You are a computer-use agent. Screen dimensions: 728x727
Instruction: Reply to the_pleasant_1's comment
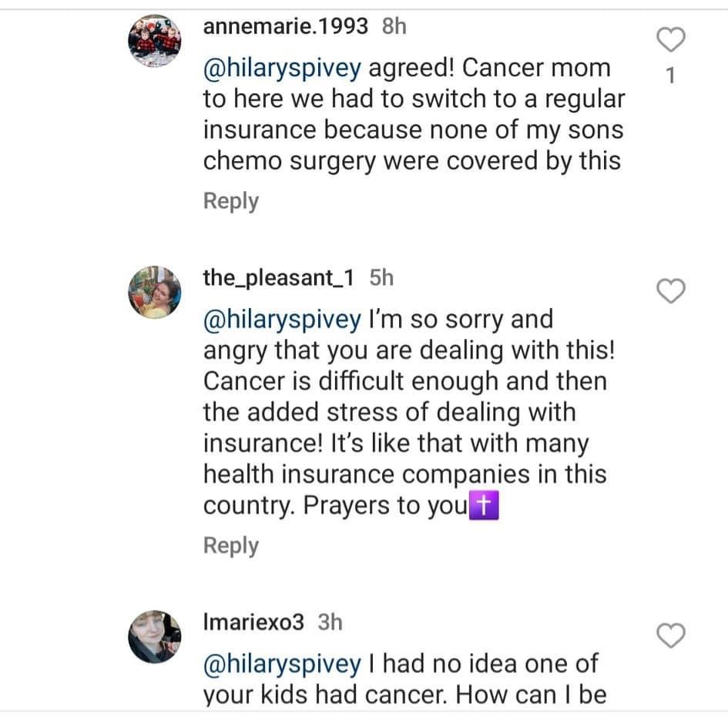pyautogui.click(x=231, y=545)
